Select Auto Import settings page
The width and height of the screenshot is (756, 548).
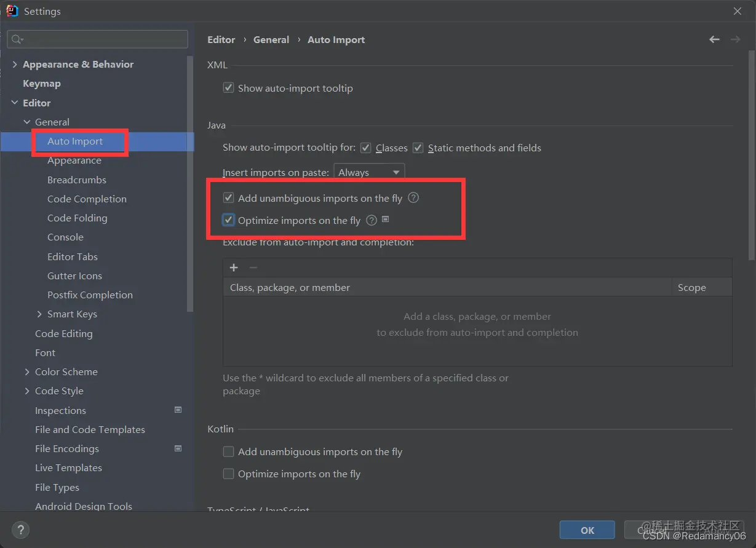point(75,141)
